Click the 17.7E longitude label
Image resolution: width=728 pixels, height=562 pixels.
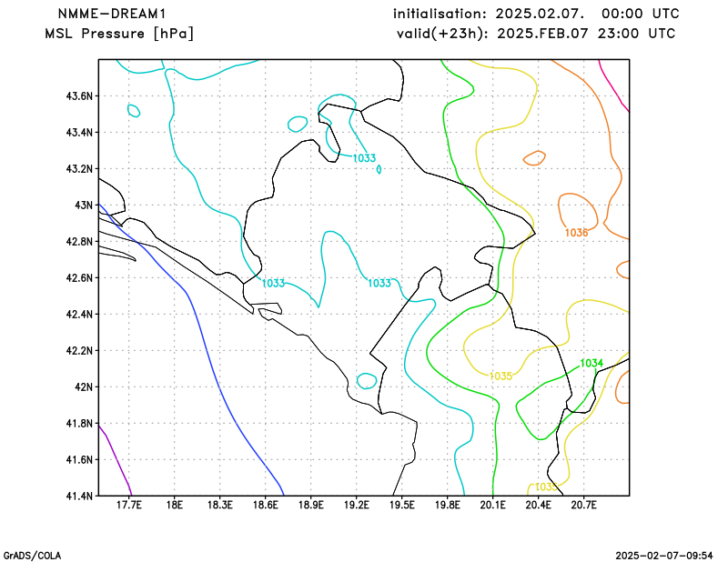coord(129,506)
